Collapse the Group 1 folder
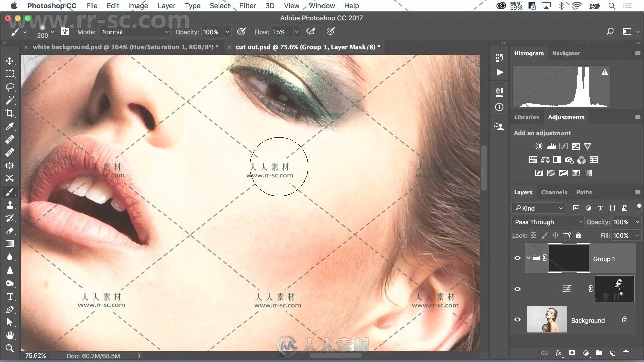 [528, 258]
